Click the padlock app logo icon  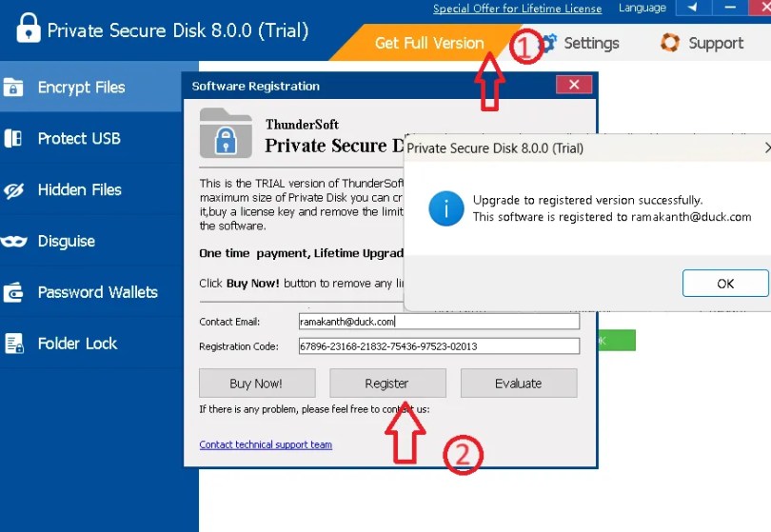click(28, 28)
